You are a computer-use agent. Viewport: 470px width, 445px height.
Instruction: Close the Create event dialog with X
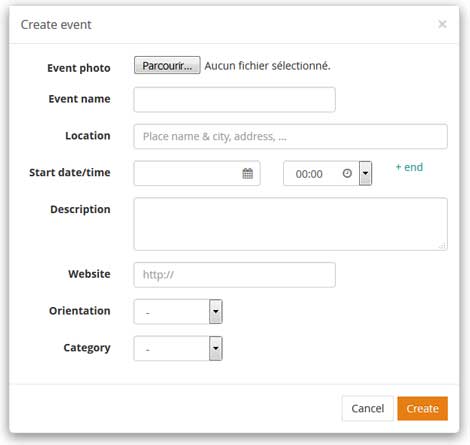point(442,24)
